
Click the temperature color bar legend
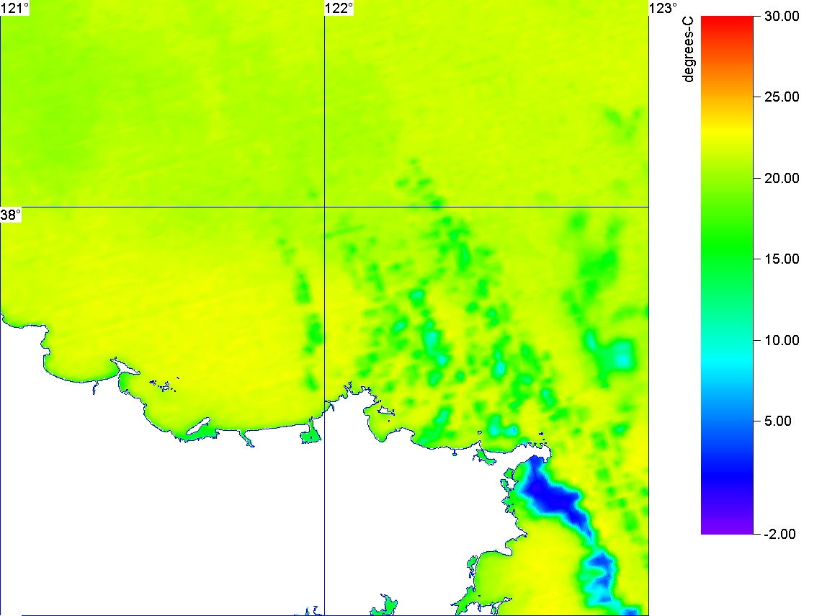pyautogui.click(x=727, y=274)
